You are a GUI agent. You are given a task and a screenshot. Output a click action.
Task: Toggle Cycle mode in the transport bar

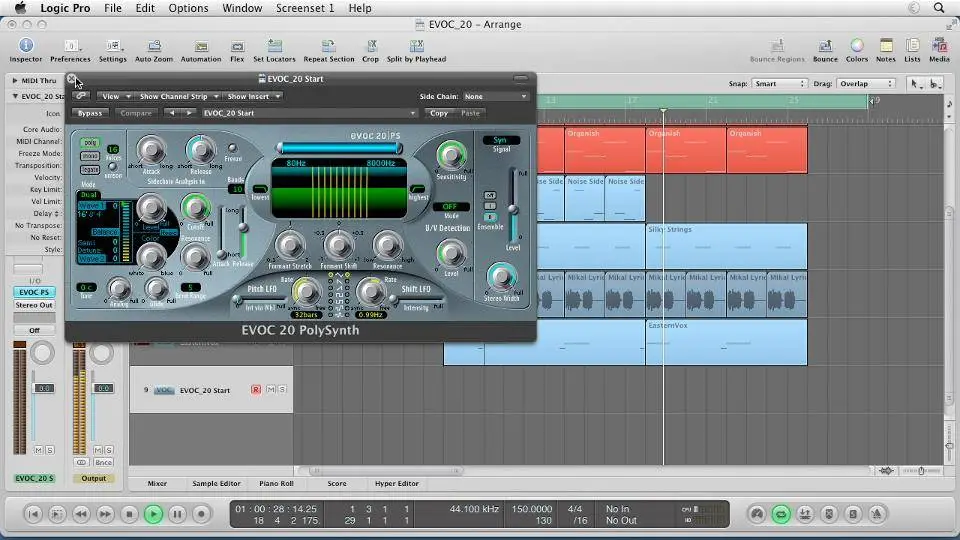[780, 514]
